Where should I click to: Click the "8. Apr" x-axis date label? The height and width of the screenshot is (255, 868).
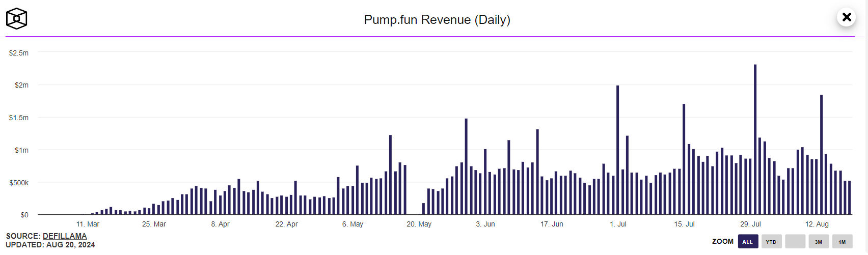coord(221,224)
